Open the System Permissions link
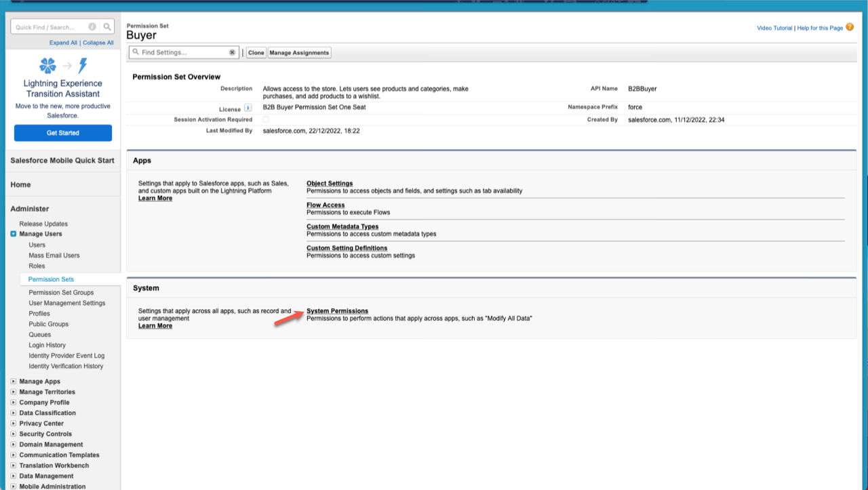Image resolution: width=868 pixels, height=490 pixels. point(337,311)
